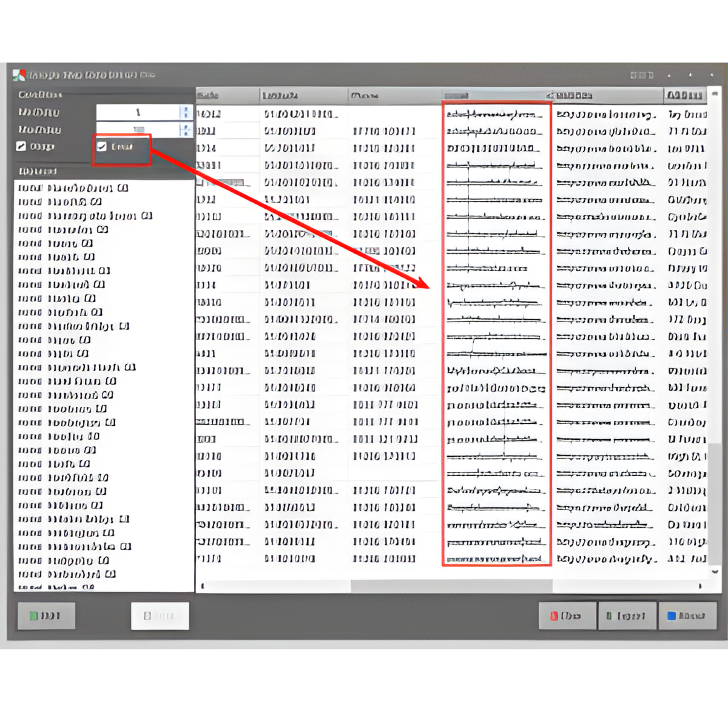Screen dimensions: 728x728
Task: Click the down arrow of the second numeric stepper
Action: [186, 133]
